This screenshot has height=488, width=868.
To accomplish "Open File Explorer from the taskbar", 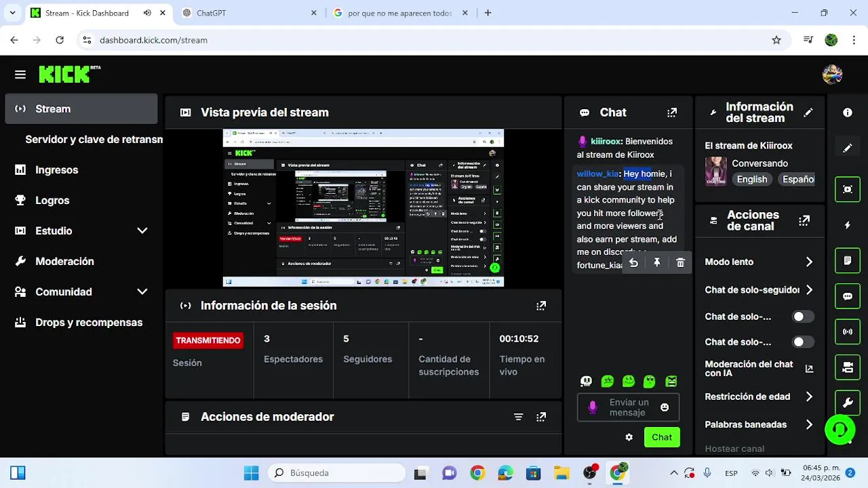I will [561, 472].
